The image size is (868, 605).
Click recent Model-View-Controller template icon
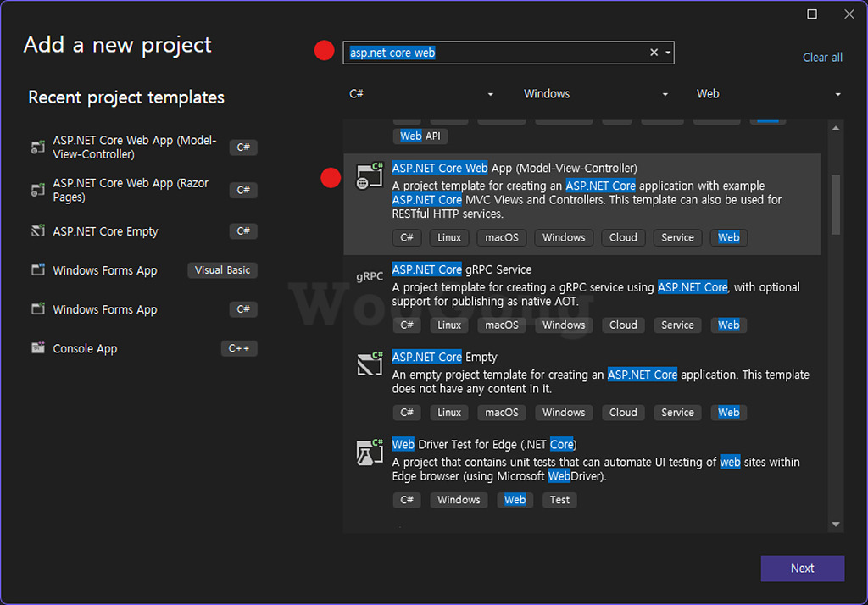[x=37, y=147]
